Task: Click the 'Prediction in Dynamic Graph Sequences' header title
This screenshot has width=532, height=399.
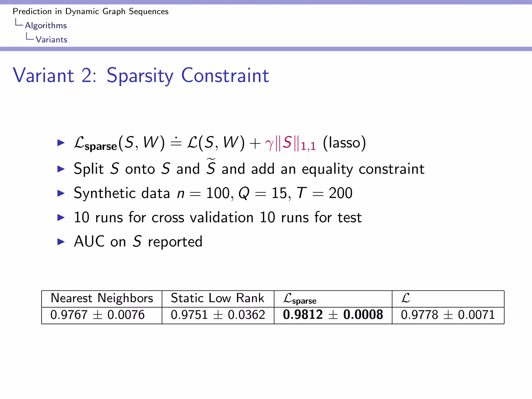Action: coord(91,11)
